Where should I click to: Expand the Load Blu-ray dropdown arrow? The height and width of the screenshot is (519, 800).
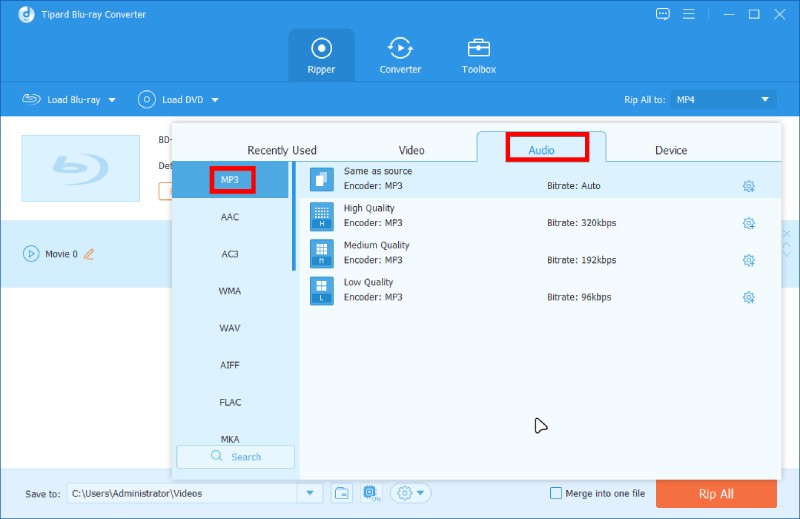[112, 100]
